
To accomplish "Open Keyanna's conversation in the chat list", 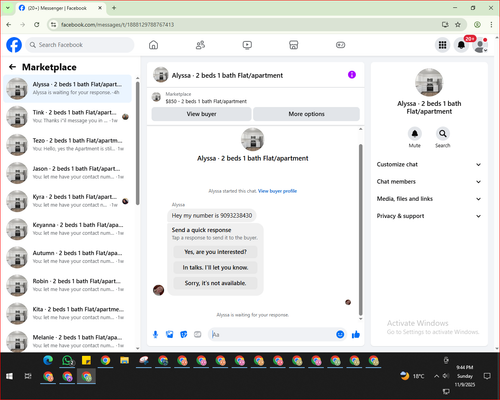I will [x=68, y=229].
